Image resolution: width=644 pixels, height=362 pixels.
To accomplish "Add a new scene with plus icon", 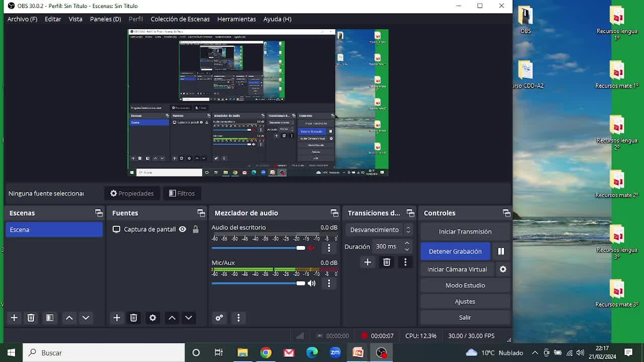I will 14,318.
